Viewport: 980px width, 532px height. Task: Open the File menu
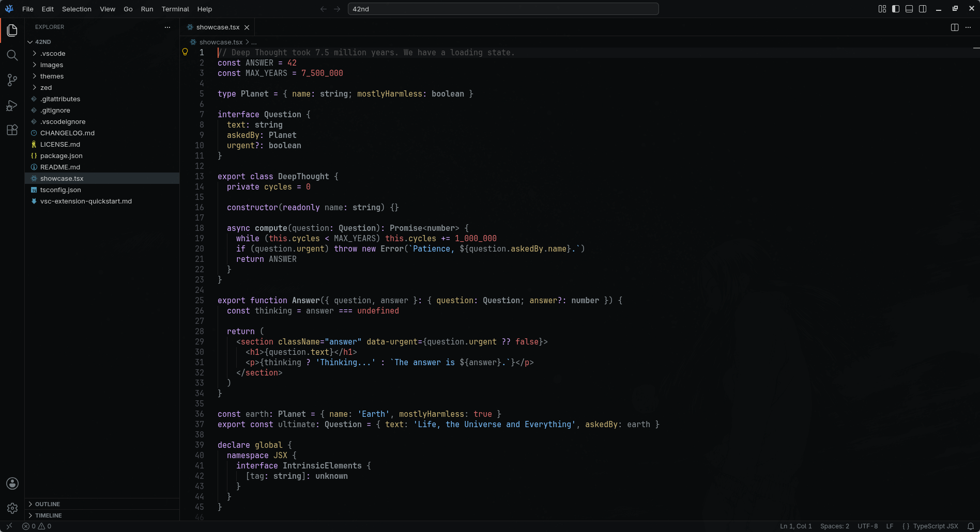pos(28,9)
